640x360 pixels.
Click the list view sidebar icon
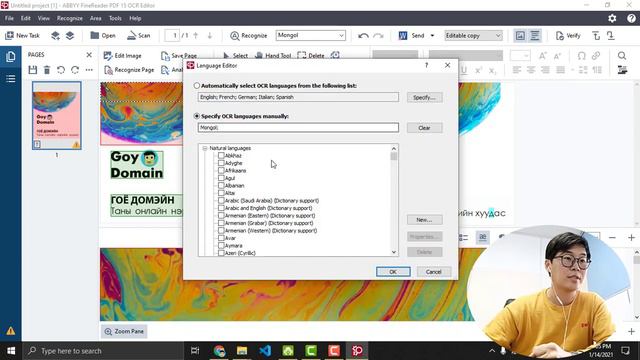coord(11,78)
